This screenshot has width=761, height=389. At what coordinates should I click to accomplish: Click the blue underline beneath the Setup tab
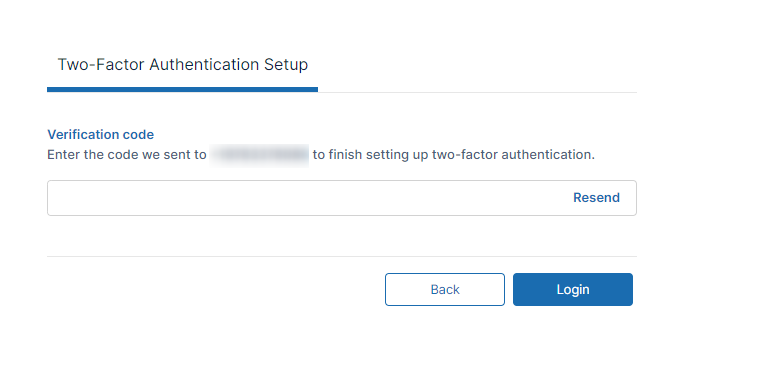pyautogui.click(x=182, y=90)
